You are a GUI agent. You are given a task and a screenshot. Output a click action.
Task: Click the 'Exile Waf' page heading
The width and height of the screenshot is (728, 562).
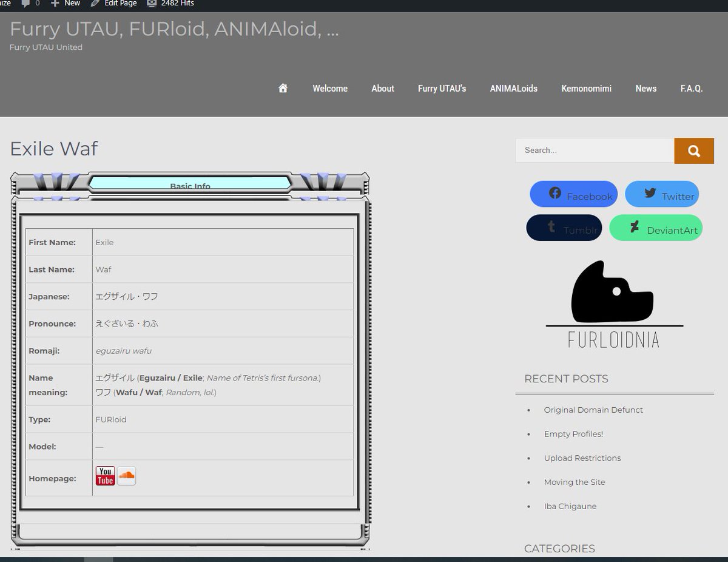tap(54, 149)
